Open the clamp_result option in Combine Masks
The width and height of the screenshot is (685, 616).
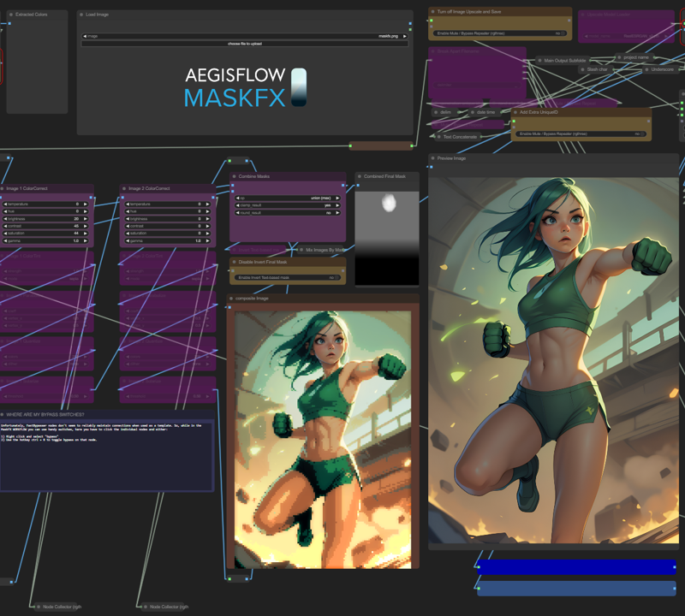click(x=288, y=205)
